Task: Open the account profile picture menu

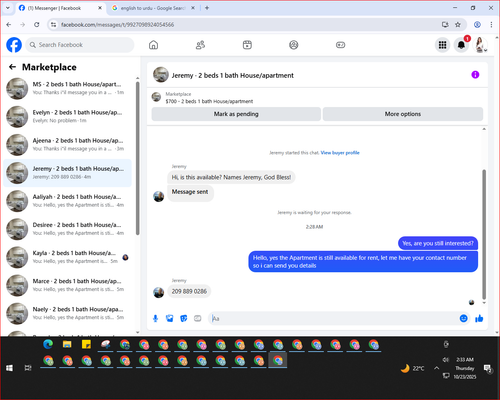Action: [480, 45]
